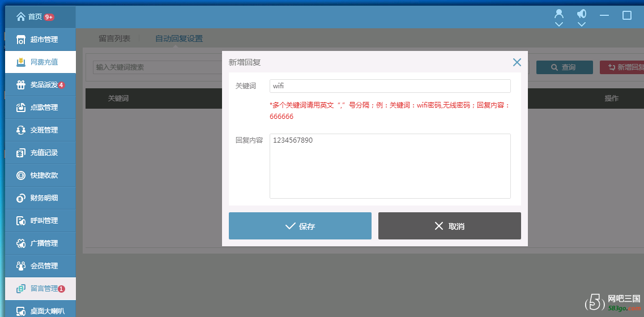Image resolution: width=644 pixels, height=317 pixels.
Task: Click the 新增回复 dialog title
Action: click(x=244, y=62)
